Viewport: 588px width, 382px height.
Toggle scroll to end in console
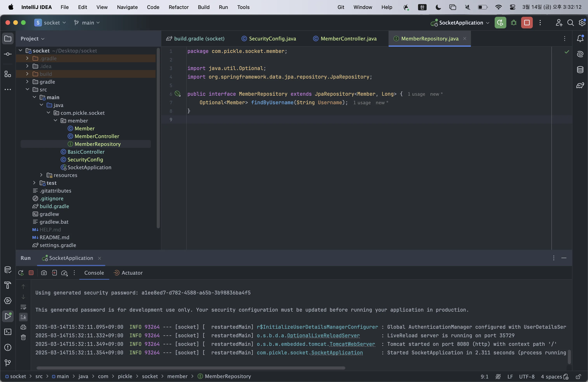point(23,317)
